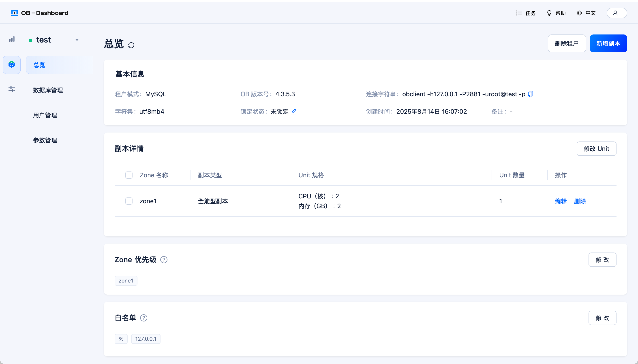Open the 任务 task list
Viewport: 638px width, 364px height.
click(525, 13)
